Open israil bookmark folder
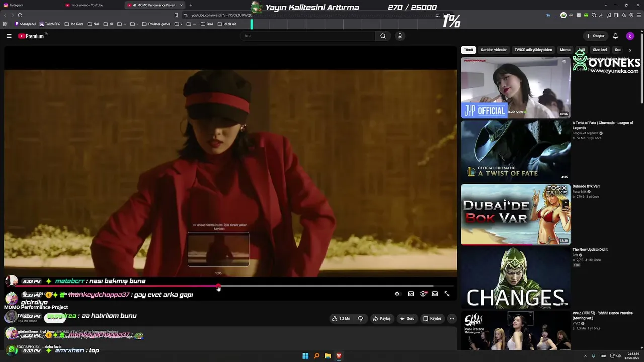Viewport: 644px width, 362px height. pos(207,24)
